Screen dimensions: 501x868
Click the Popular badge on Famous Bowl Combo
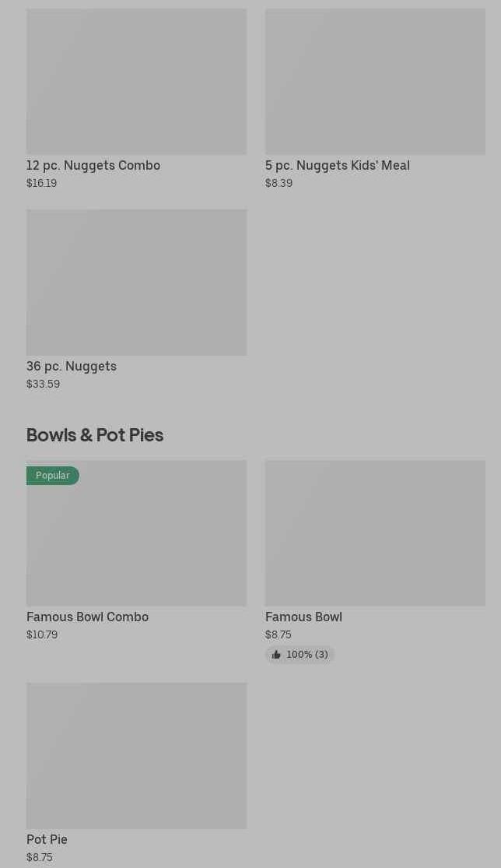(52, 476)
